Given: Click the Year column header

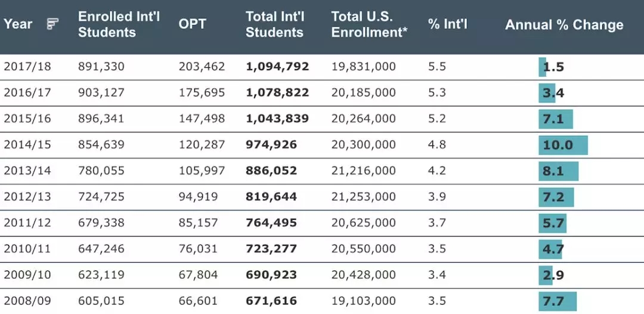Looking at the screenshot, I should pos(18,24).
